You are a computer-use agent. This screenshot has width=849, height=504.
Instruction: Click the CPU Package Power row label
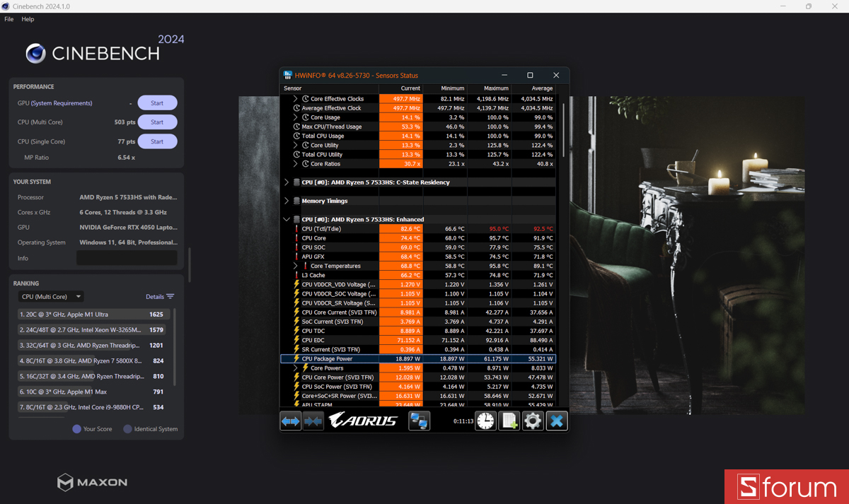pos(327,358)
